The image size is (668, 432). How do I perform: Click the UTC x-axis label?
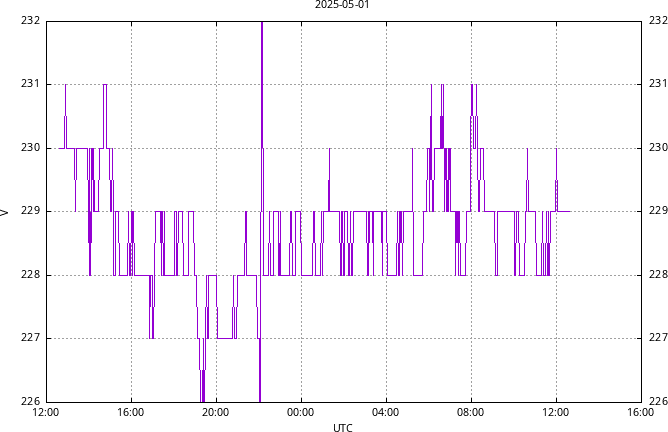tap(343, 427)
